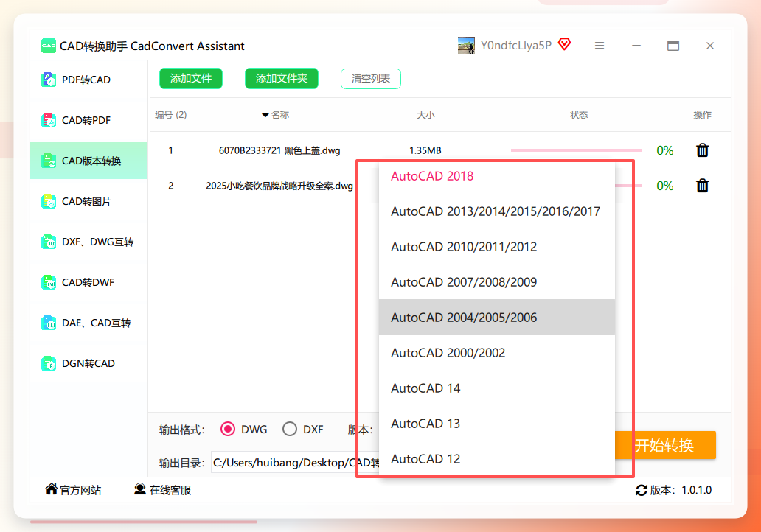Pick AutoCAD 13 version
Image resolution: width=761 pixels, height=532 pixels.
pos(496,424)
